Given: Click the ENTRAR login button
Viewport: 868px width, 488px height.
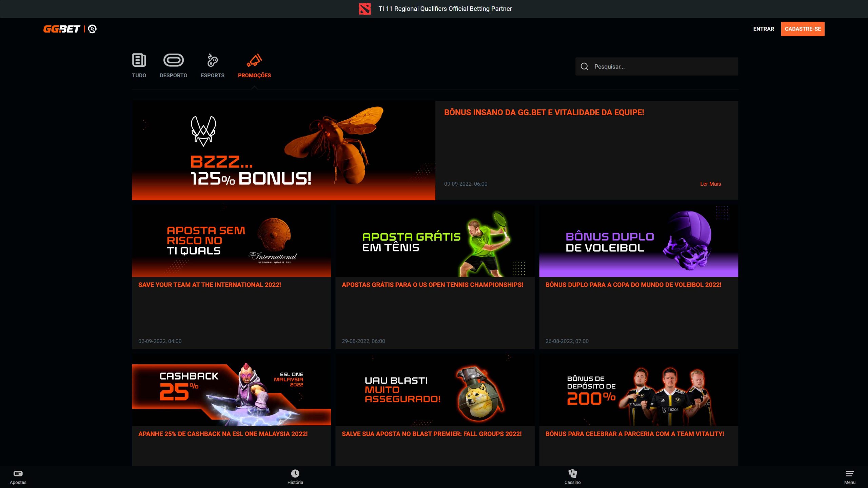Looking at the screenshot, I should point(764,29).
